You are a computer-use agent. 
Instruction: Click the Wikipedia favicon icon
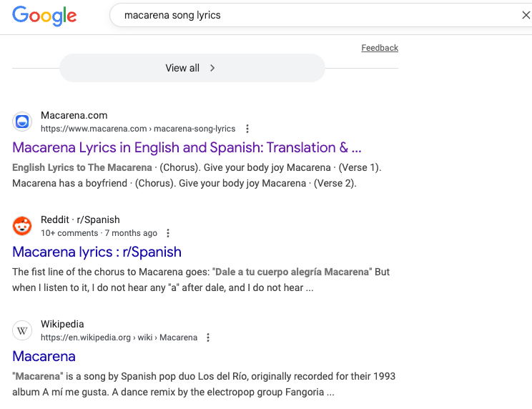pos(22,330)
